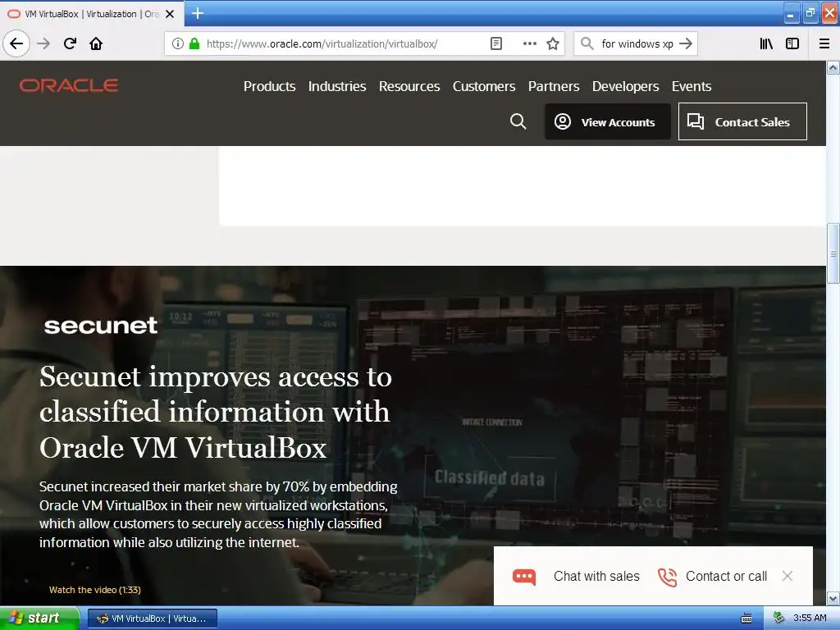840x630 pixels.
Task: Click the 3:55 AM clock
Action: [x=810, y=619]
